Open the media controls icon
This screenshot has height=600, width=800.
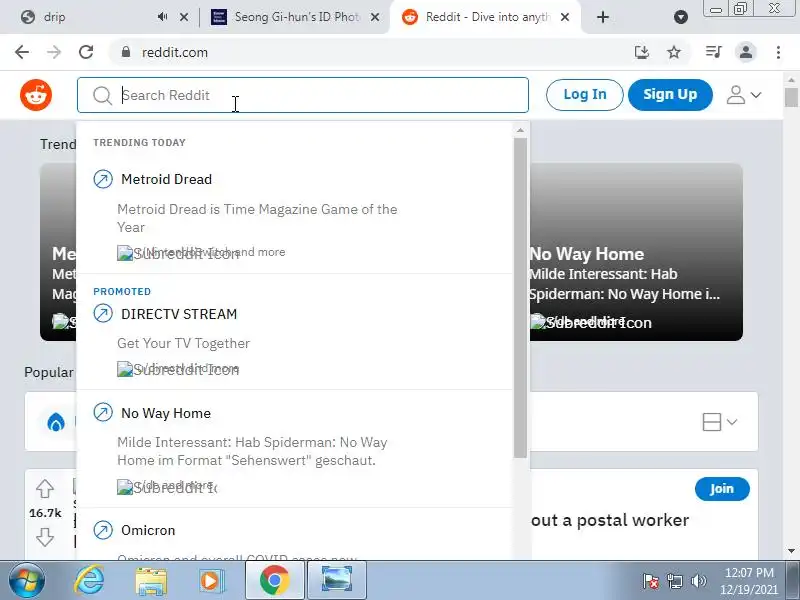click(713, 52)
